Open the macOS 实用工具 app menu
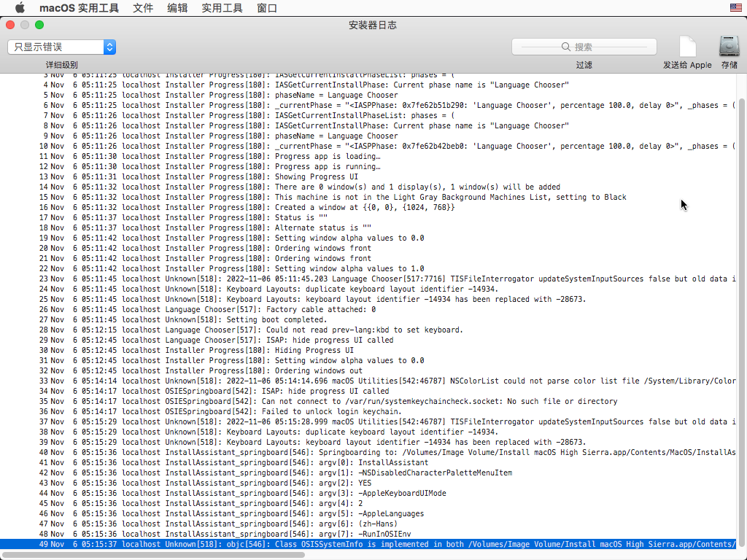The height and width of the screenshot is (560, 747). (x=79, y=8)
